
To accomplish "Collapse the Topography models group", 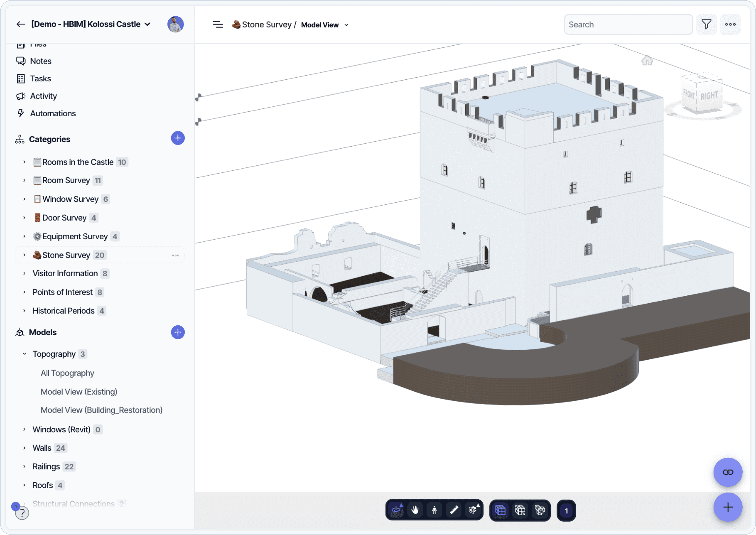I will click(x=24, y=354).
